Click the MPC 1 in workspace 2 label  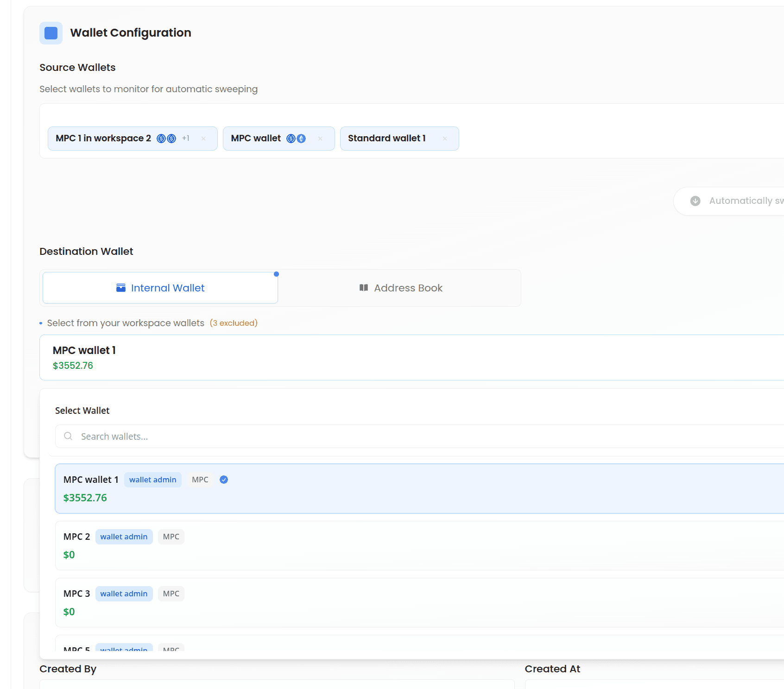[103, 138]
